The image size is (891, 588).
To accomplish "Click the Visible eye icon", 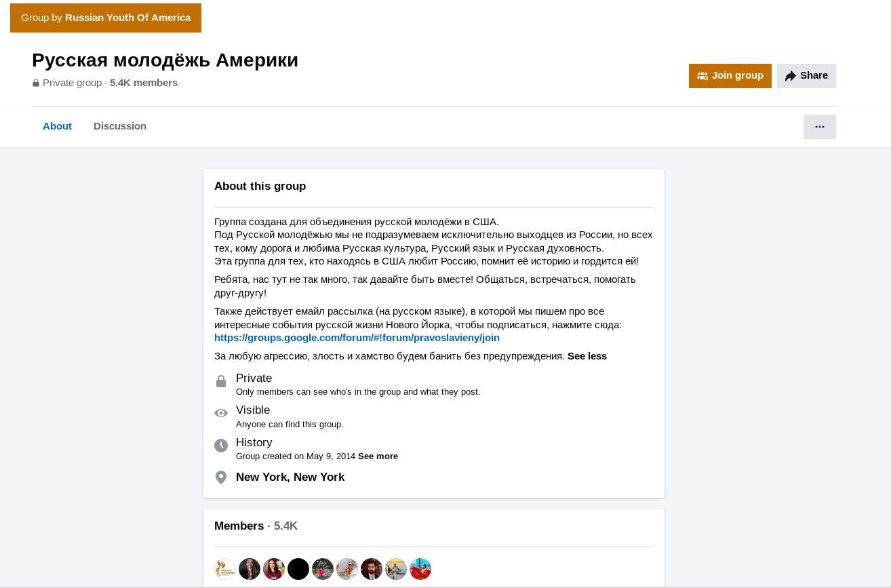I will 221,413.
